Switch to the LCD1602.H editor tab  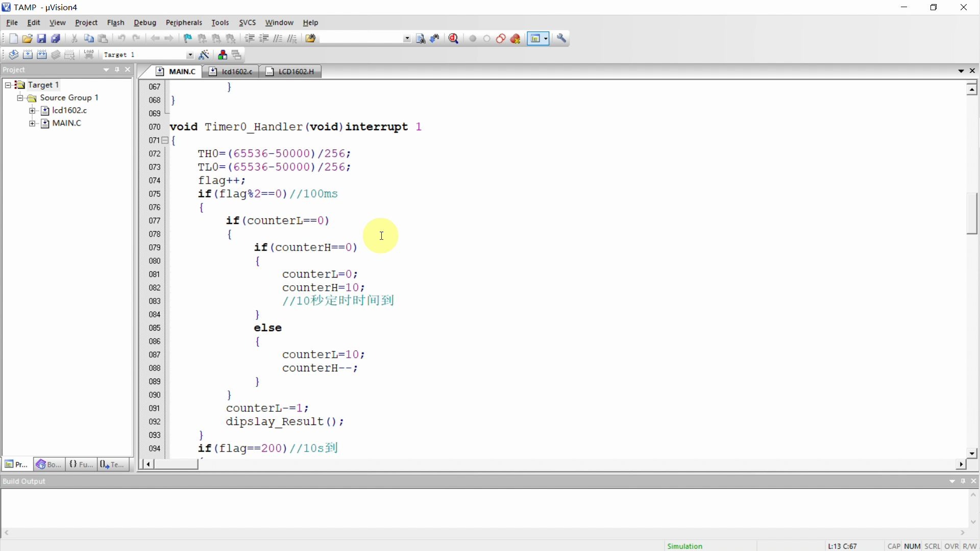pyautogui.click(x=291, y=72)
